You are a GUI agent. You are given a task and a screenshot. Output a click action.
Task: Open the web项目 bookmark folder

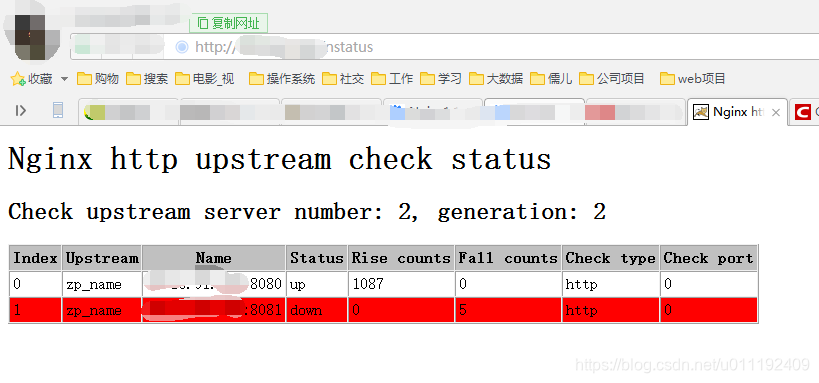(x=693, y=79)
